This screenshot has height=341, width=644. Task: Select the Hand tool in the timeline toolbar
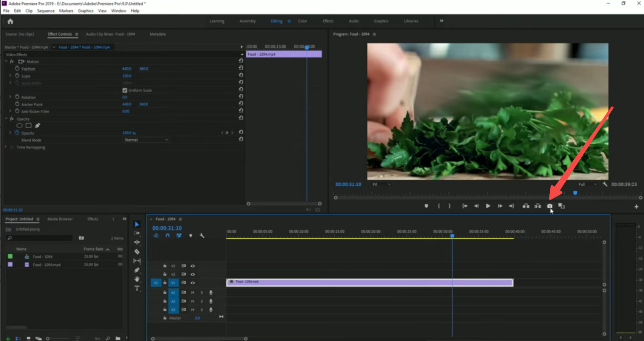click(137, 279)
